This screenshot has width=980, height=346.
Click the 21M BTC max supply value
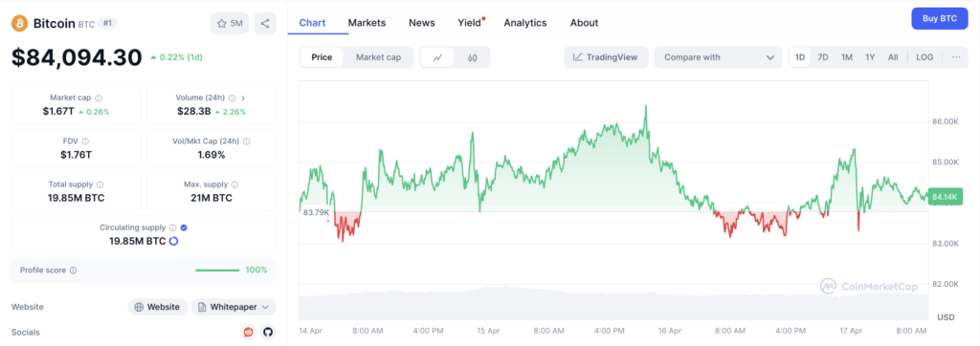pos(212,198)
